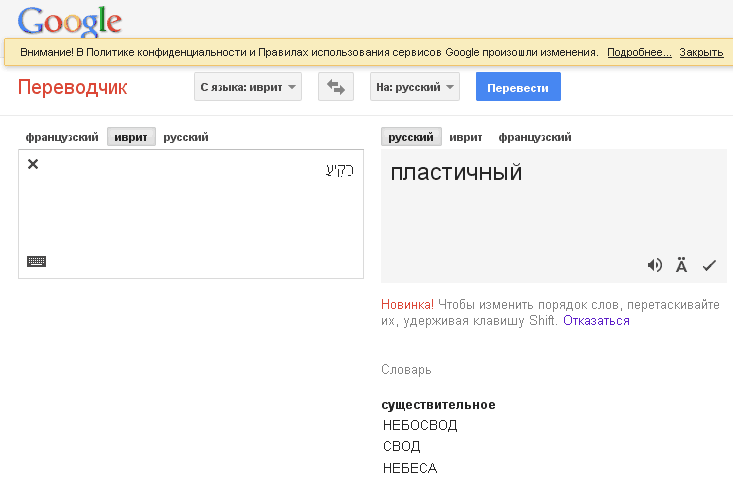
Task: Click the dictionary word НЕБОСВОД
Action: [420, 425]
